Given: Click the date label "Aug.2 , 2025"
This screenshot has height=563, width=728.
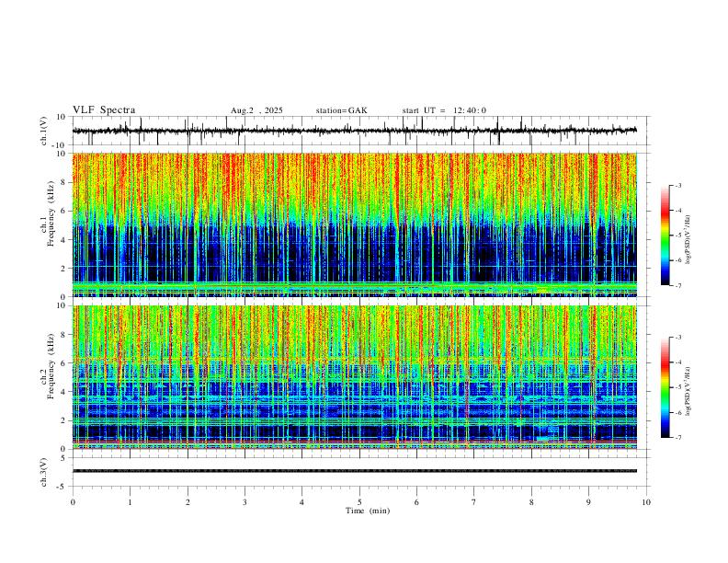Looking at the screenshot, I should [x=256, y=110].
